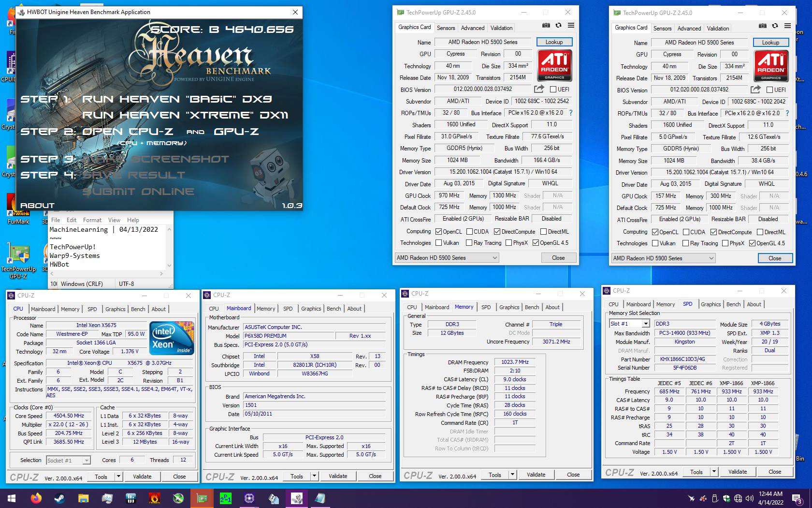Open the Socket #1 selection dropdown in the CPU-Z window showing the CPU tab
Image resolution: width=812 pixels, height=508 pixels.
pos(68,461)
